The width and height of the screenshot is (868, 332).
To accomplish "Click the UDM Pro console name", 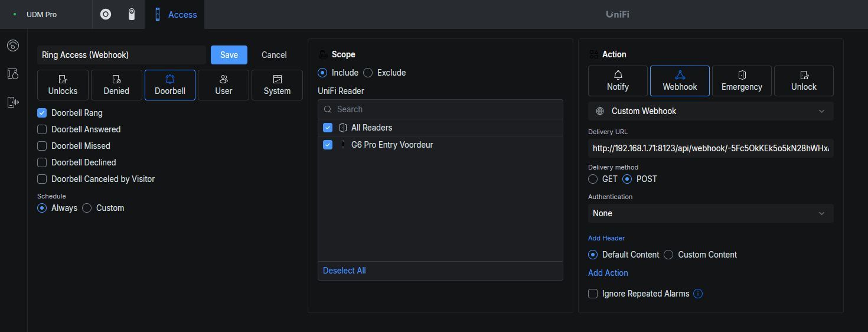I will [x=41, y=14].
